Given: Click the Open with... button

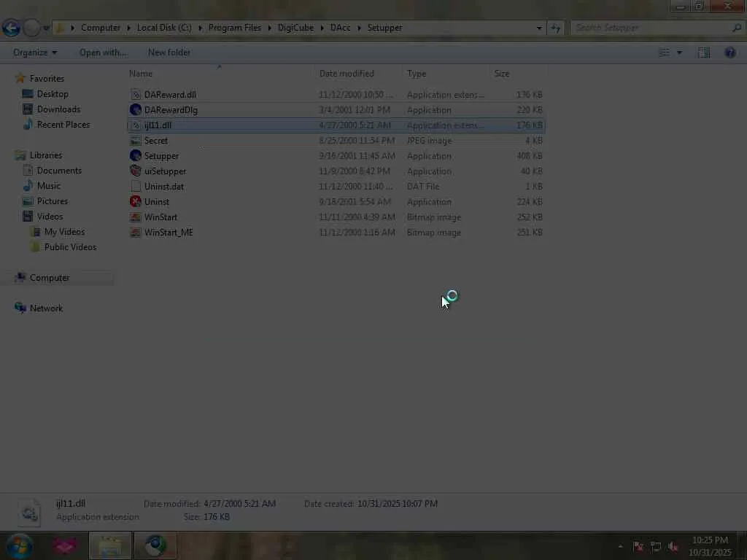Looking at the screenshot, I should [x=103, y=52].
